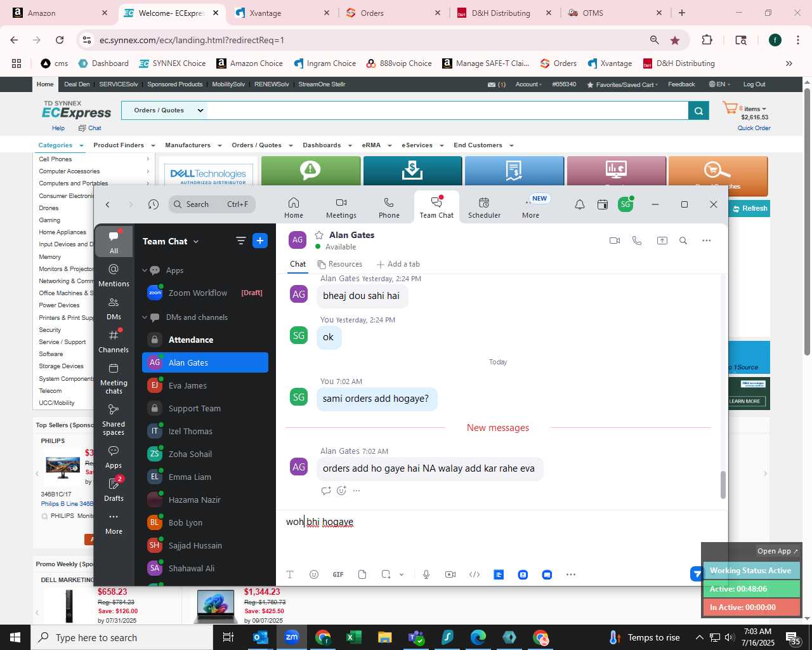812x650 pixels.
Task: Open calendar icon in Zoom header
Action: click(x=603, y=204)
